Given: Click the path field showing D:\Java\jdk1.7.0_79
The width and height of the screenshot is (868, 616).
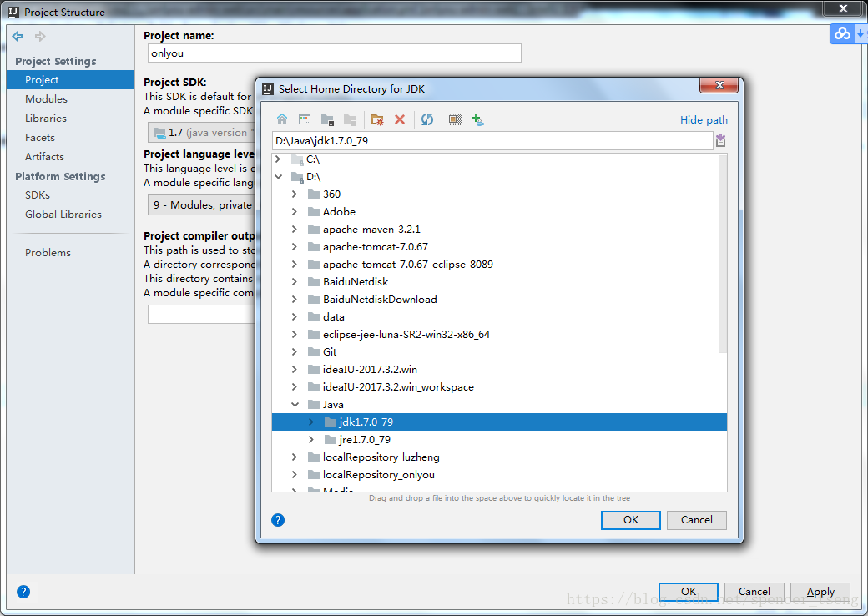Looking at the screenshot, I should click(492, 140).
